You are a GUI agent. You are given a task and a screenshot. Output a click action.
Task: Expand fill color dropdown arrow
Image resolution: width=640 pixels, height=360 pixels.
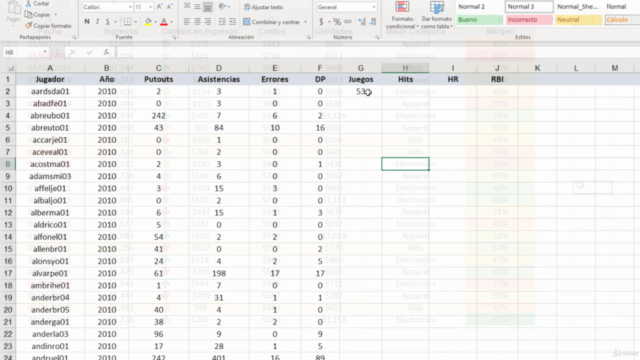click(156, 22)
